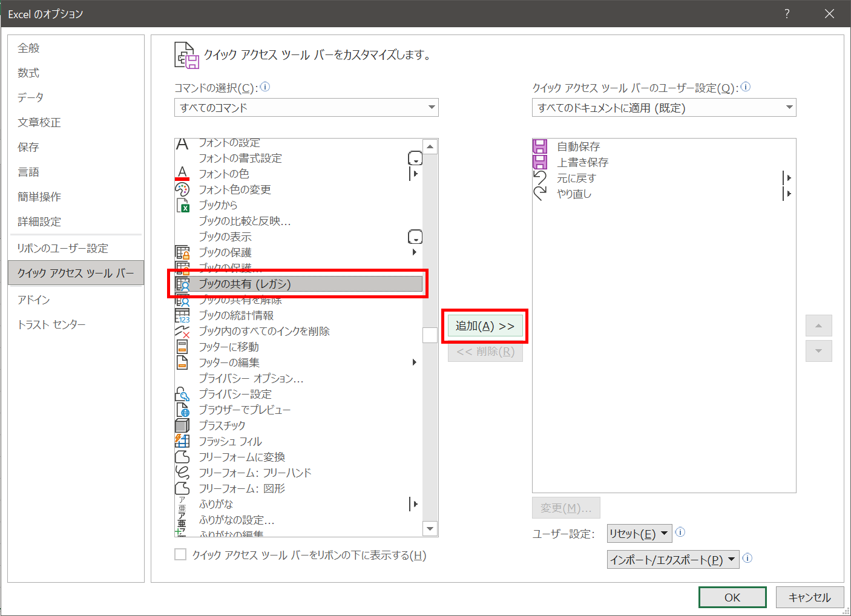Image resolution: width=851 pixels, height=616 pixels.
Task: Click the ブラウザーでプレビュー icon
Action: tap(182, 410)
